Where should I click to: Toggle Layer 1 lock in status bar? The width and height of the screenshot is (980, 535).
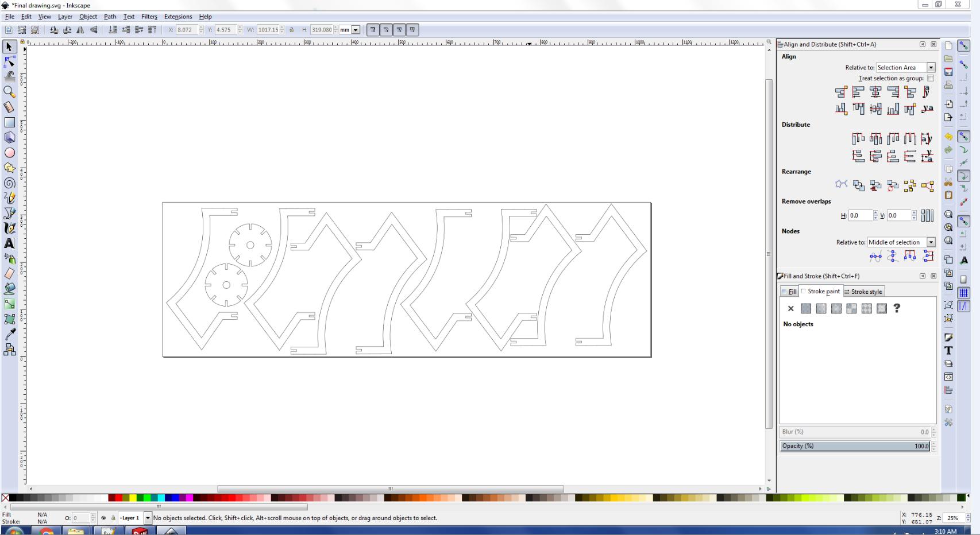coord(113,518)
